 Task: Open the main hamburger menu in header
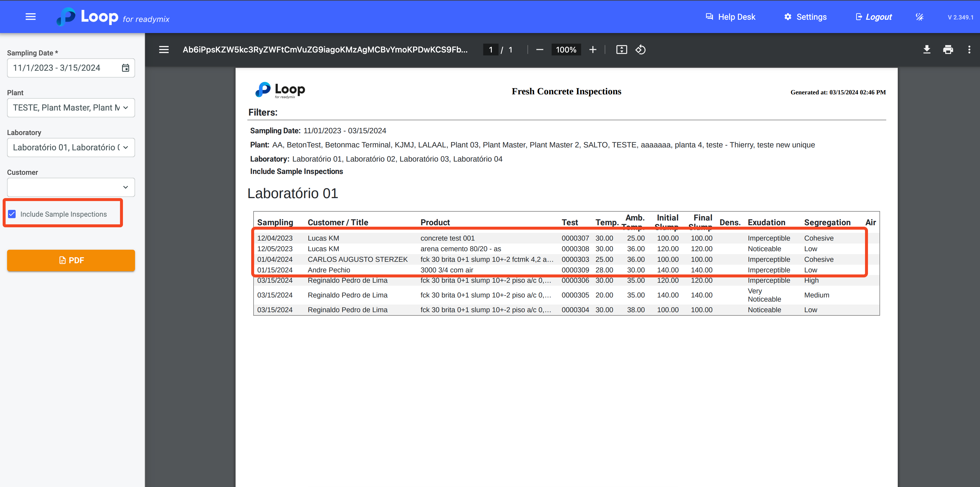pos(30,17)
